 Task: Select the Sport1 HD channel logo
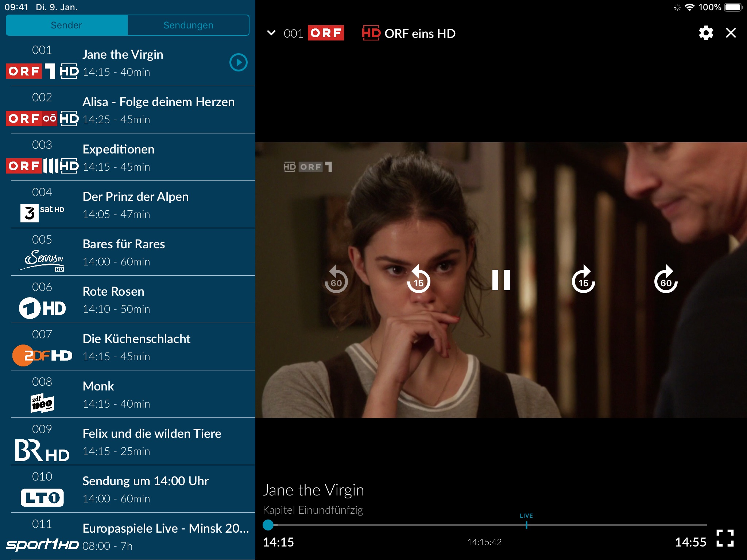[x=42, y=544]
